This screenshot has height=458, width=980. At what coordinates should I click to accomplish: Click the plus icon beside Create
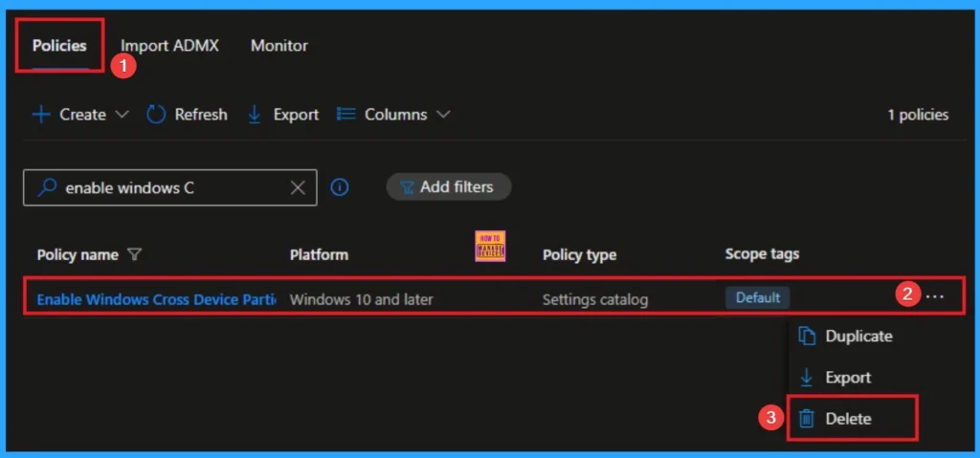tap(41, 115)
